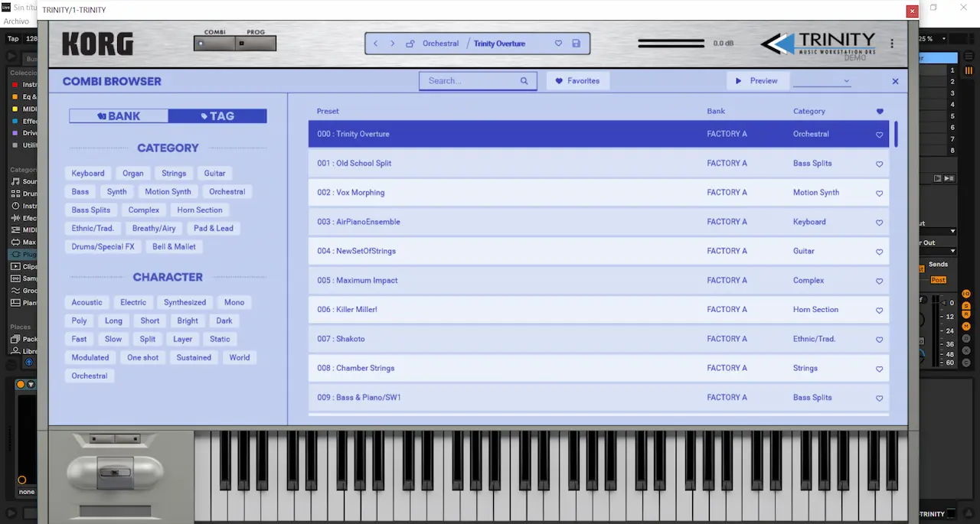Click the pitch joystick controller
The image size is (980, 524).
pos(115,473)
